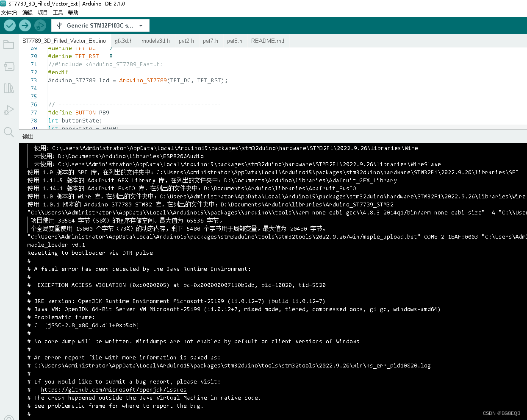
Task: Switch to the pat8.h tab
Action: (235, 41)
